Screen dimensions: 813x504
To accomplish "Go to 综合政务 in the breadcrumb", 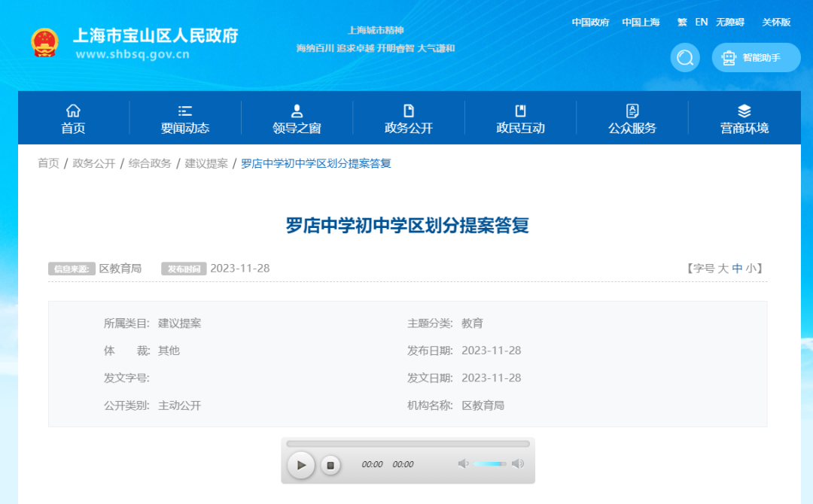I will tap(150, 164).
